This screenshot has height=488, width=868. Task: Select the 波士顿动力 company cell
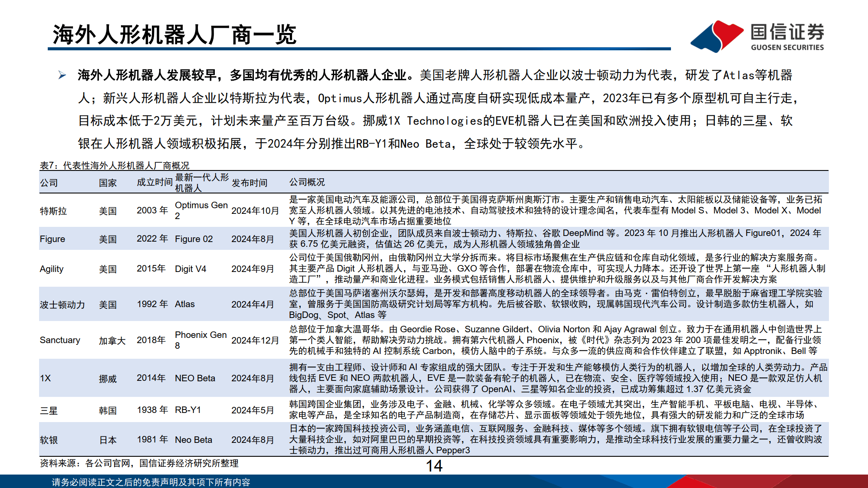pyautogui.click(x=62, y=305)
